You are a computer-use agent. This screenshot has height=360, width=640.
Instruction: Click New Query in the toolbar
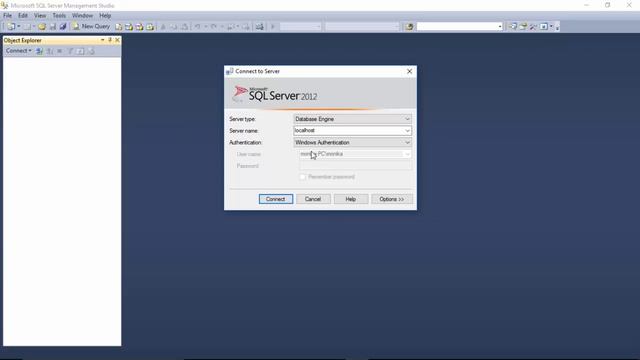tap(91, 27)
